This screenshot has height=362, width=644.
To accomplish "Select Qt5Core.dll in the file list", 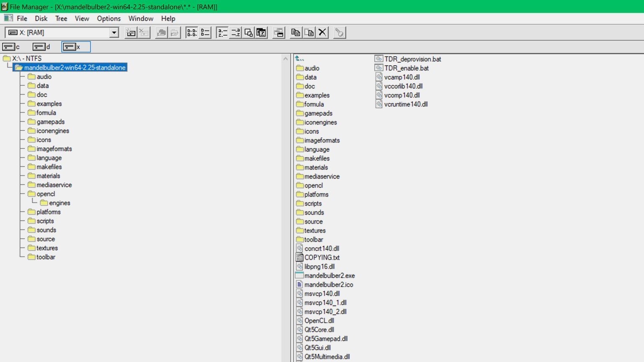I will [315, 330].
